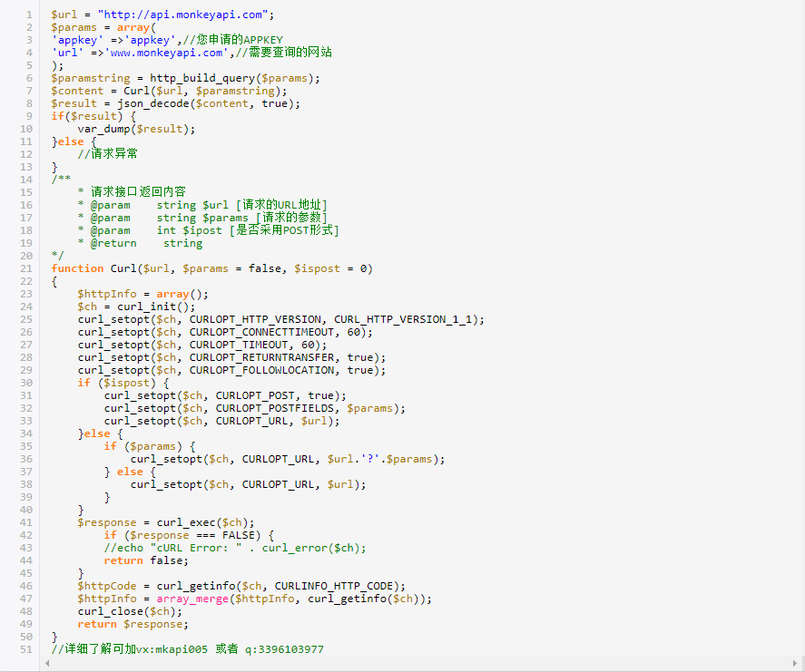The image size is (805, 672).
Task: Click the URL string "http://api.monkeyapi.com"
Action: point(182,15)
